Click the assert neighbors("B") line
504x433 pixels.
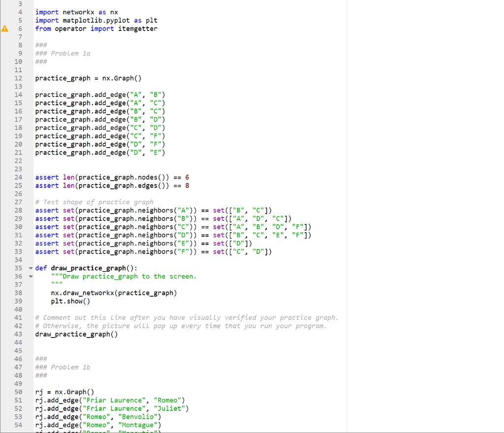[163, 219]
